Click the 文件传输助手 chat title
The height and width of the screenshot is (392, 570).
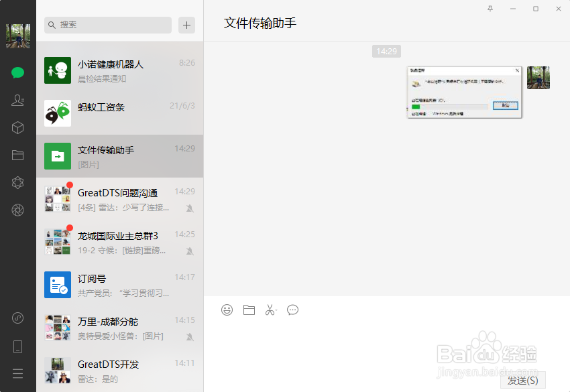(x=260, y=23)
